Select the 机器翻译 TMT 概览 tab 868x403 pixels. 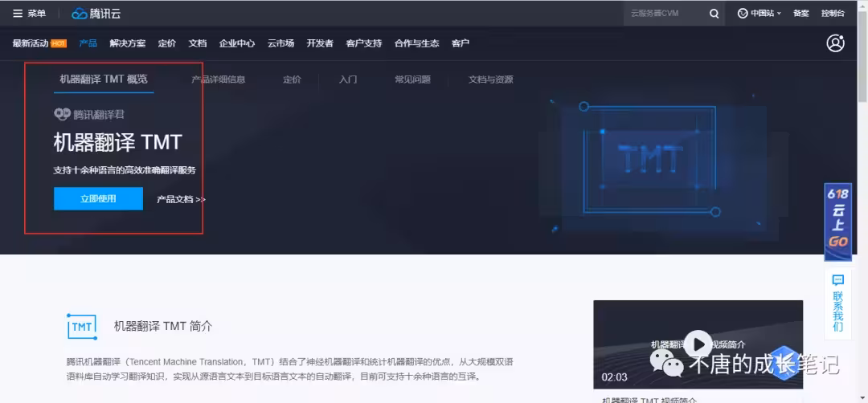tap(104, 79)
